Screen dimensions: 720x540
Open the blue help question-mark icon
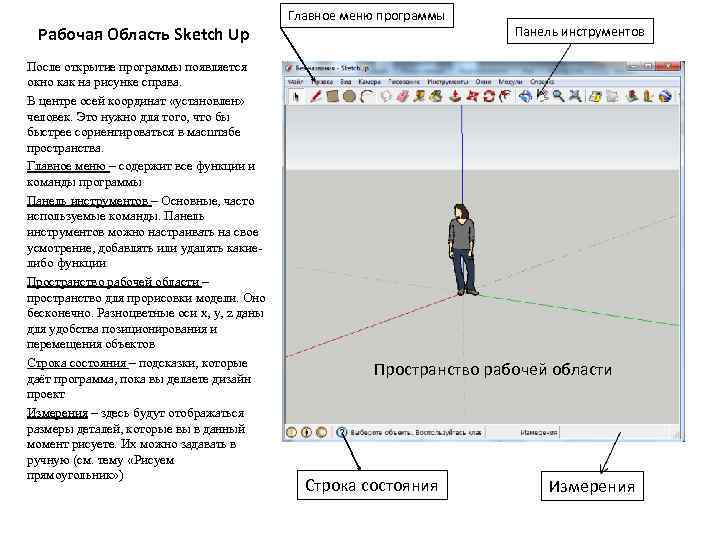coord(341,432)
